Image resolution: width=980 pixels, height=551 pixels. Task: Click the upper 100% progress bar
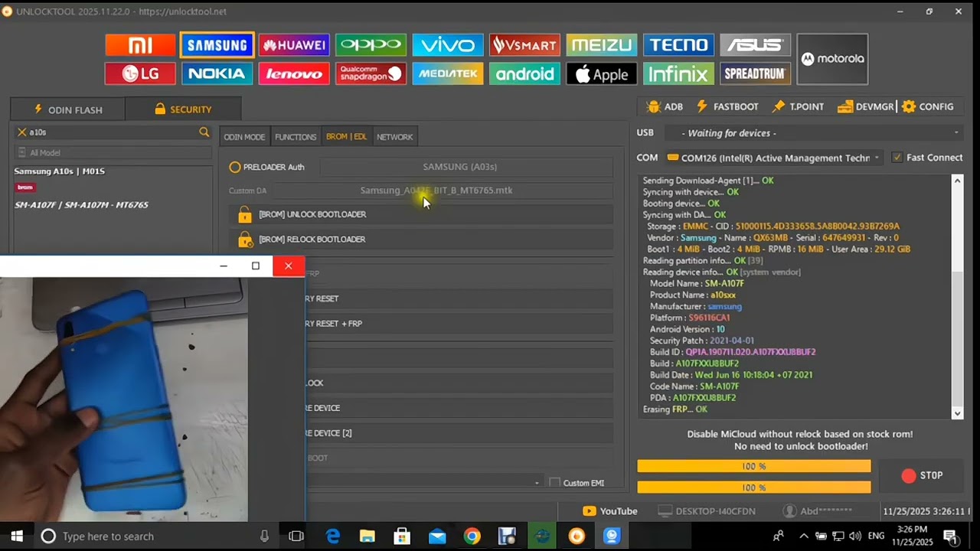point(753,466)
